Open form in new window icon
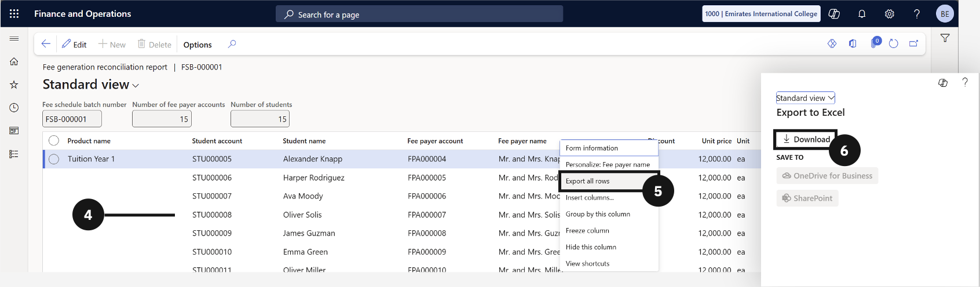 (914, 43)
